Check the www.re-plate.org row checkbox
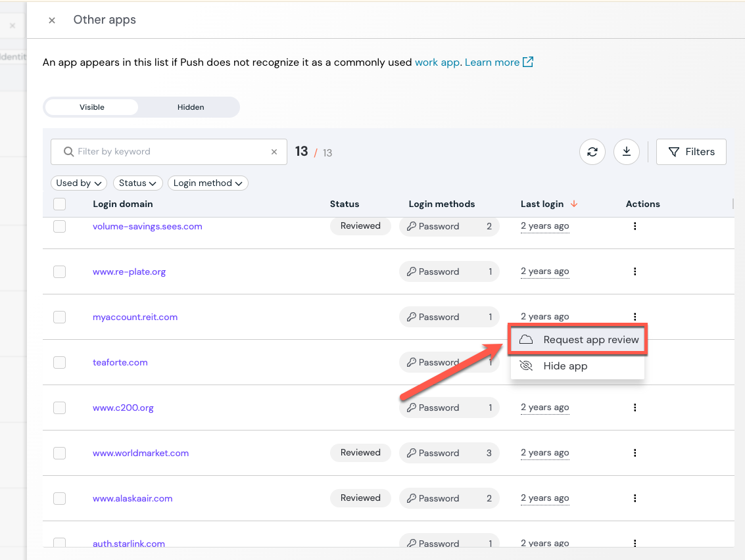745x560 pixels. point(59,271)
